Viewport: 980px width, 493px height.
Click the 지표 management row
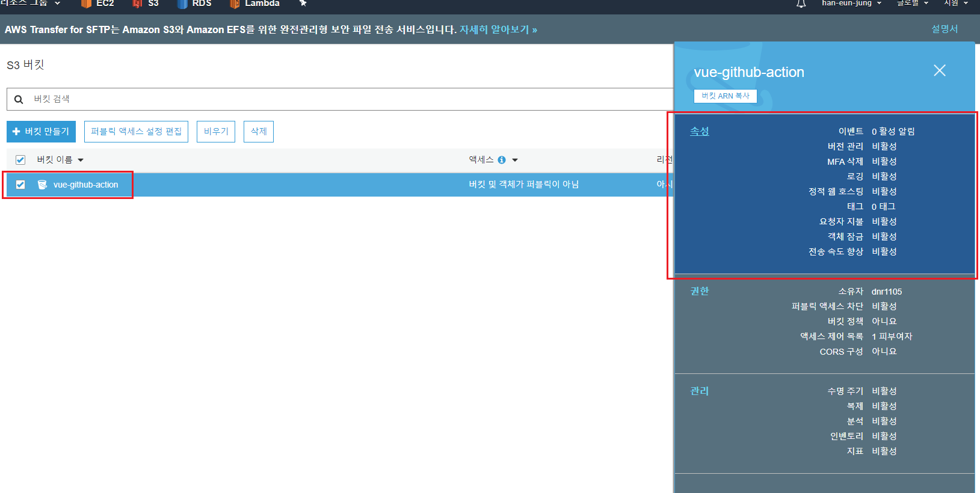(872, 451)
